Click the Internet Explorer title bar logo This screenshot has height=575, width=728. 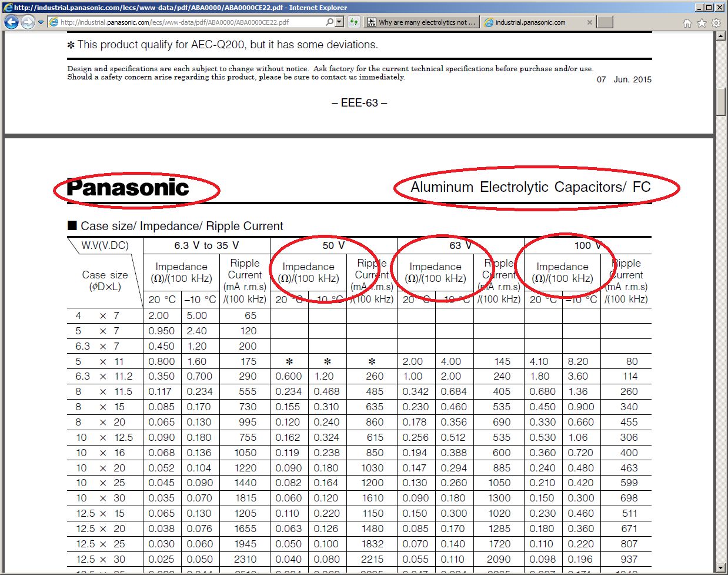(x=8, y=7)
